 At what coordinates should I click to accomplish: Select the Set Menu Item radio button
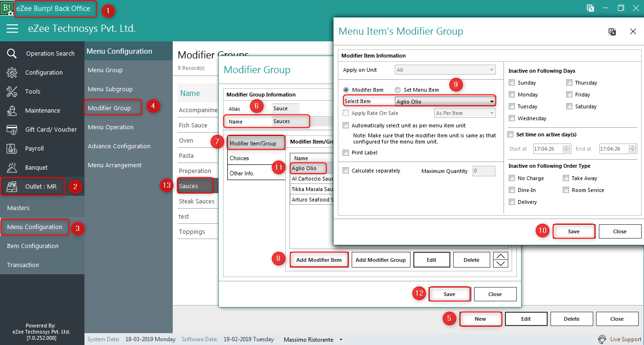coord(398,90)
